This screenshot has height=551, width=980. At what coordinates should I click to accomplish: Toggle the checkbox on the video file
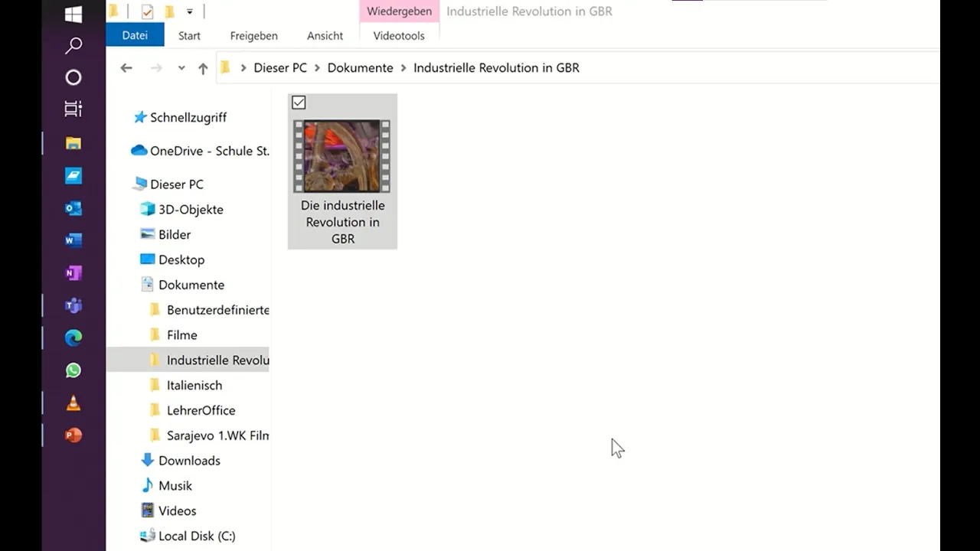(299, 103)
